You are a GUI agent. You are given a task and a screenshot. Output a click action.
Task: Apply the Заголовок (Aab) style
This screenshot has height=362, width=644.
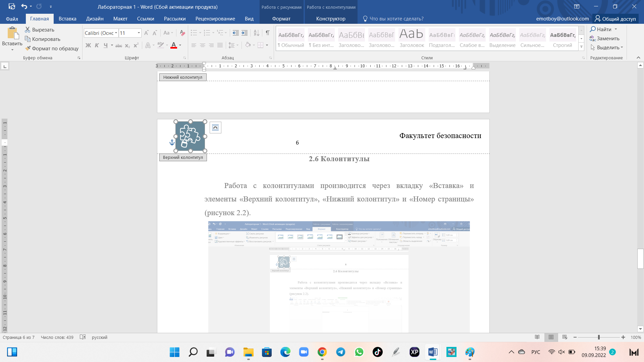(x=412, y=39)
